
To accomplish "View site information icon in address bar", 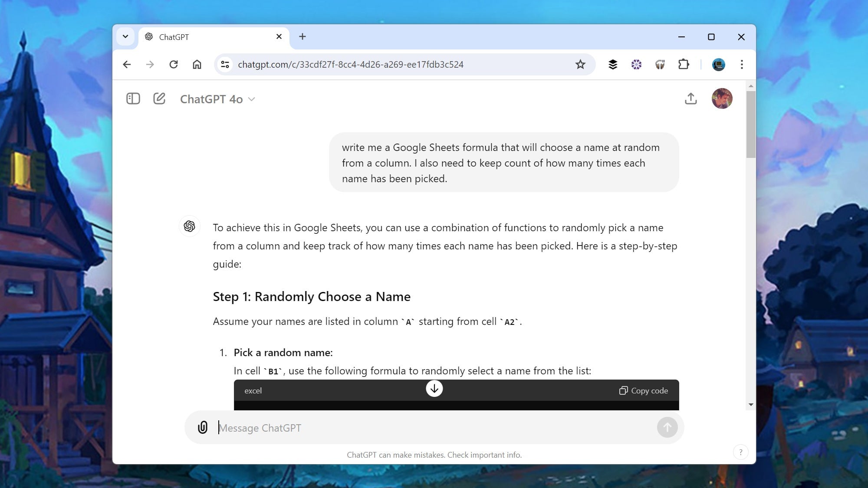I will point(225,64).
